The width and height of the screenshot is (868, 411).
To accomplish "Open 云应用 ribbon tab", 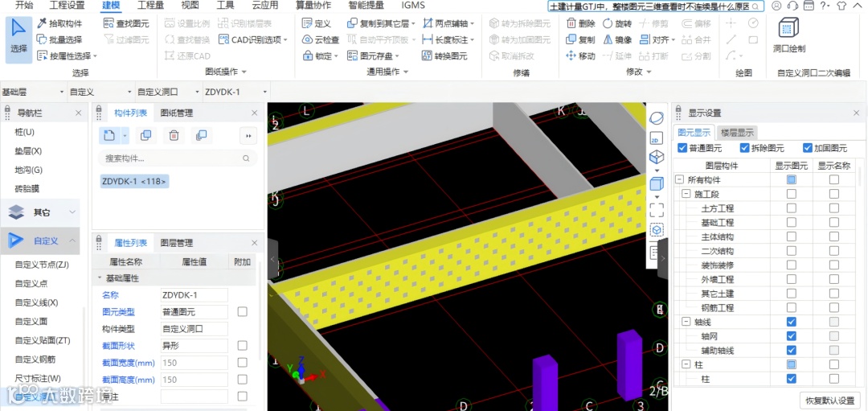I will [x=264, y=6].
